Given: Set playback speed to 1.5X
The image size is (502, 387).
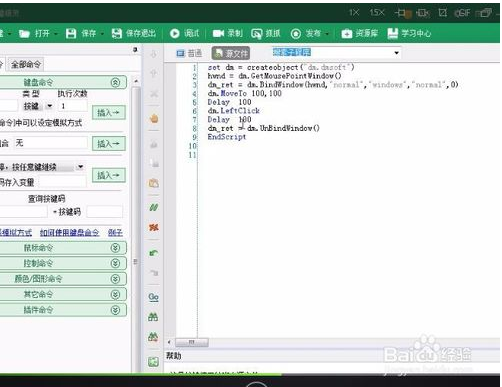Looking at the screenshot, I should tap(377, 13).
